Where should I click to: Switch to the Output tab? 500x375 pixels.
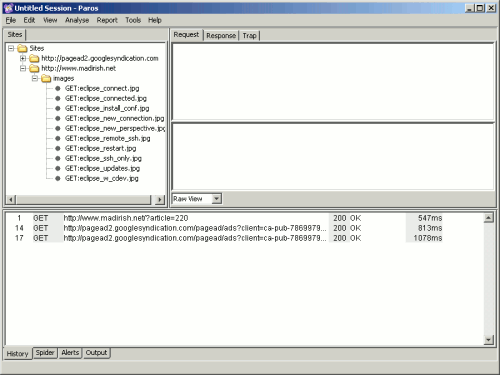[96, 353]
